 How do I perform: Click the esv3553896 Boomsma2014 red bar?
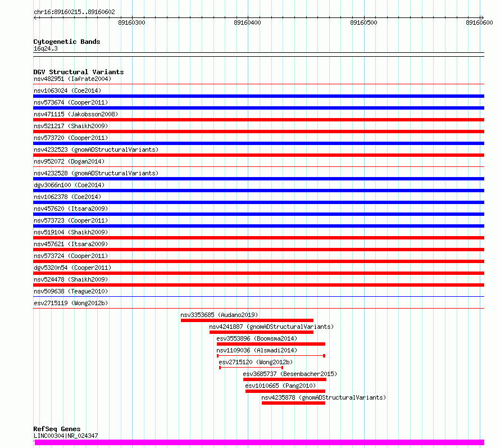click(x=271, y=344)
